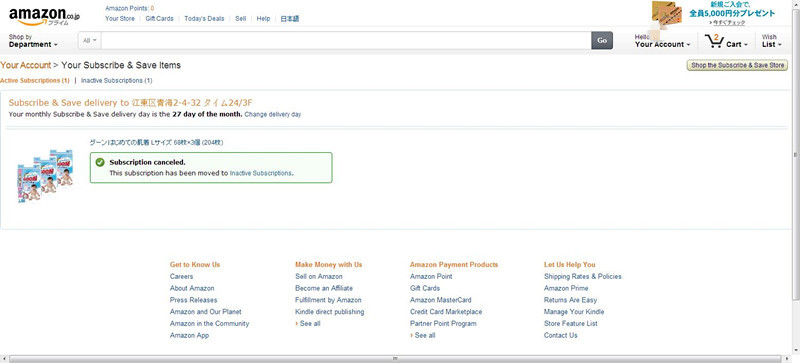
Task: Click the 今すぐチェック banner link
Action: click(729, 23)
